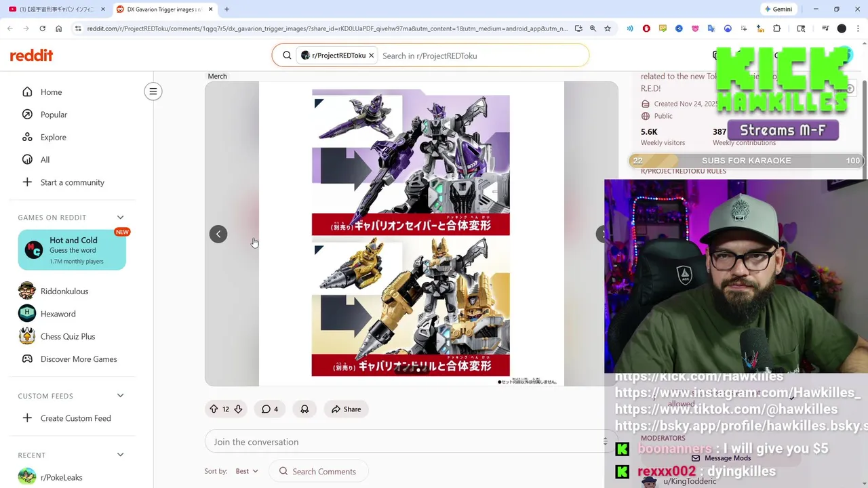Open the post's 4 comments
The height and width of the screenshot is (488, 868).
pyautogui.click(x=270, y=409)
